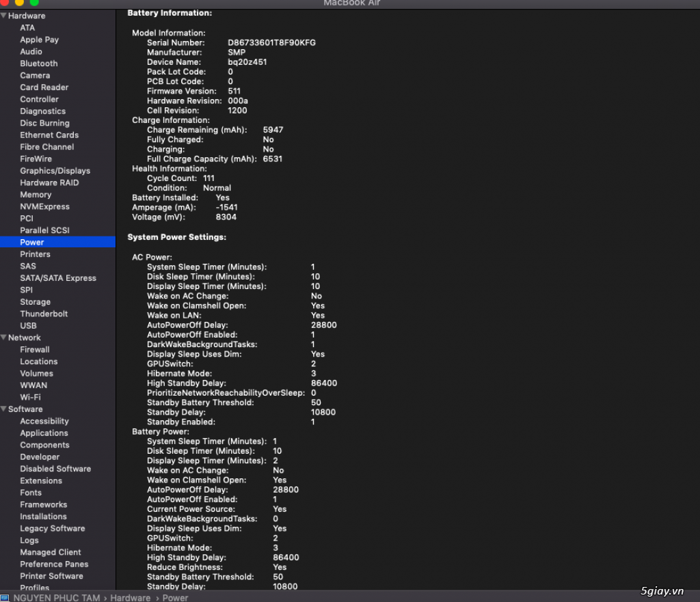Open Card Reader details
Image resolution: width=700 pixels, height=602 pixels.
[x=44, y=87]
